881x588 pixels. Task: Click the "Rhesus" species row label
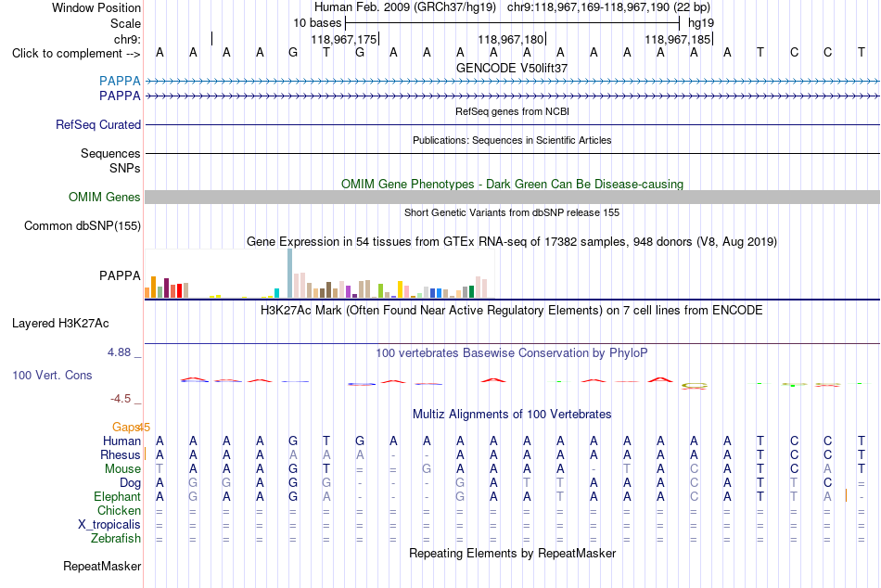121,454
